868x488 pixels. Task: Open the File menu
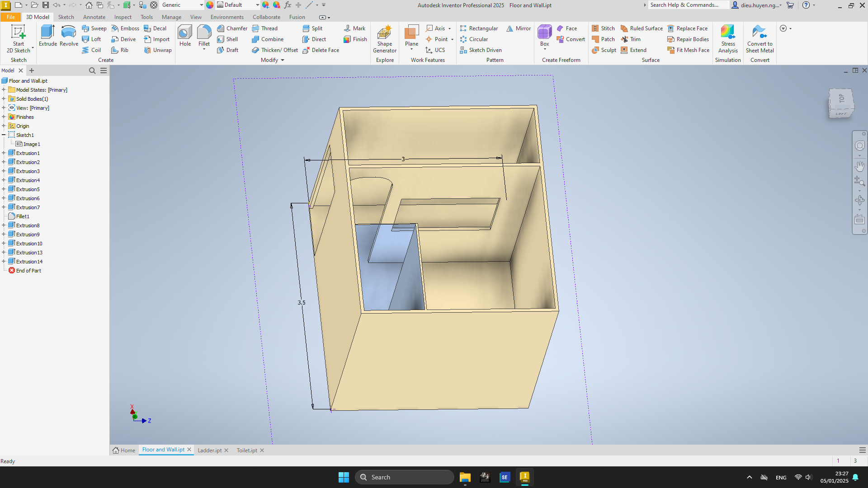[11, 17]
